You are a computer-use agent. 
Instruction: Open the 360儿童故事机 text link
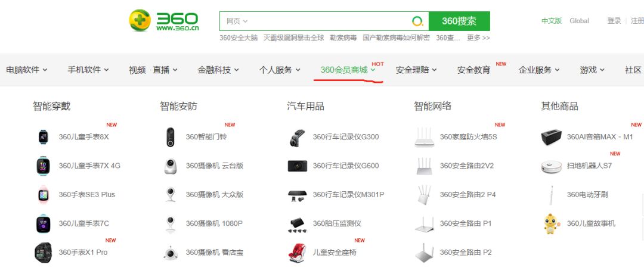[x=591, y=223]
